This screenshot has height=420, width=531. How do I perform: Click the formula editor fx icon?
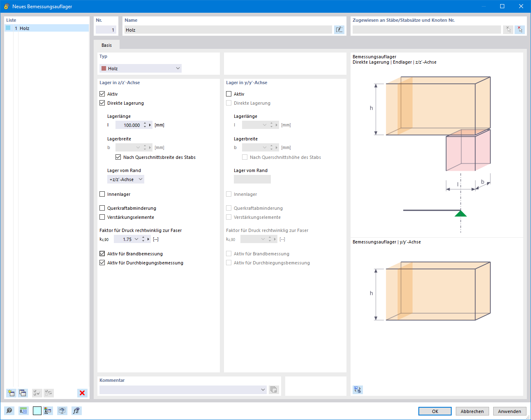click(x=76, y=411)
